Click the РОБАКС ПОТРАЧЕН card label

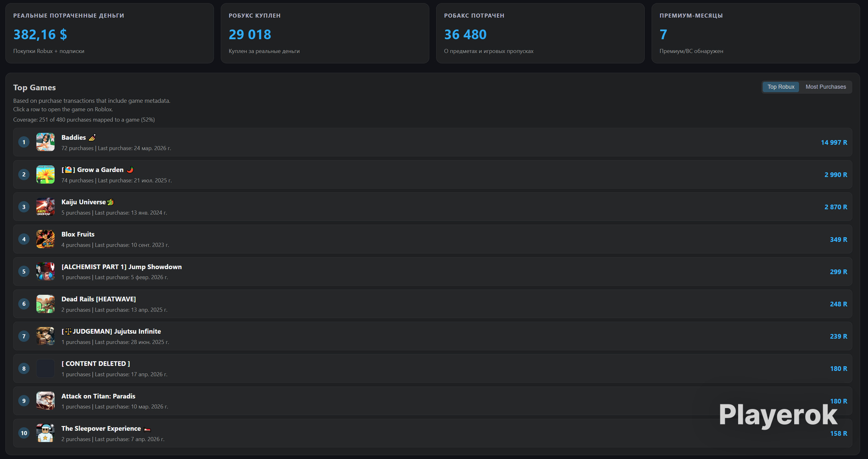(x=474, y=16)
